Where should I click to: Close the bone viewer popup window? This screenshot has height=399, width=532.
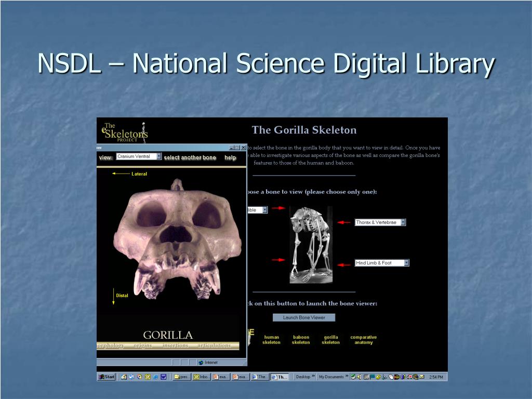pyautogui.click(x=243, y=148)
